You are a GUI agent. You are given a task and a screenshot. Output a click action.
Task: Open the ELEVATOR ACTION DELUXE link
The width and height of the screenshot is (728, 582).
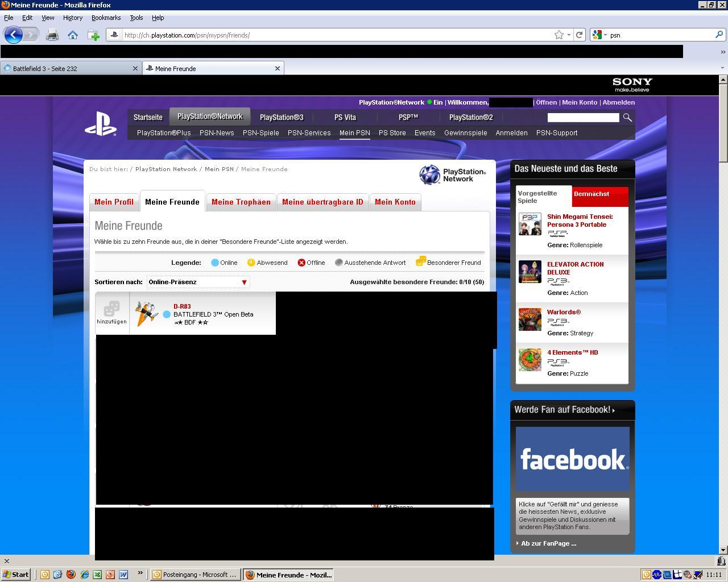click(x=576, y=268)
